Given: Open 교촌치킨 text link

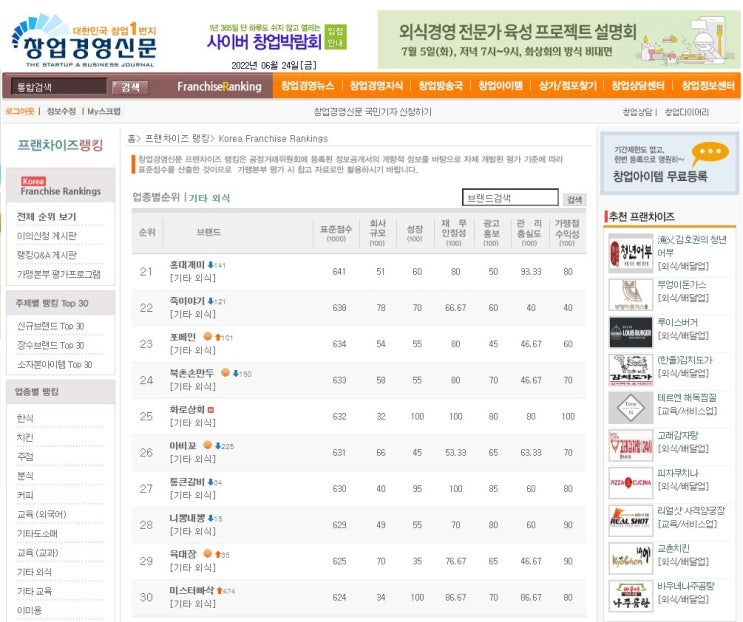Looking at the screenshot, I should (673, 548).
